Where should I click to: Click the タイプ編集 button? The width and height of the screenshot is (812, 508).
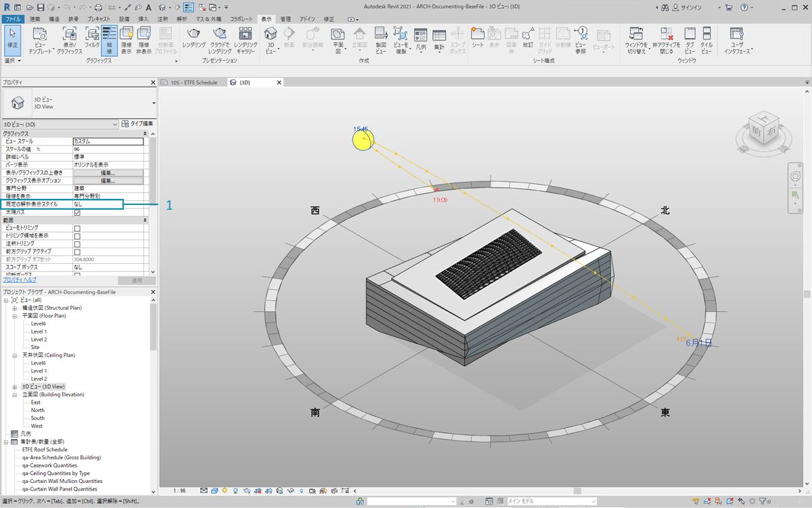(138, 124)
